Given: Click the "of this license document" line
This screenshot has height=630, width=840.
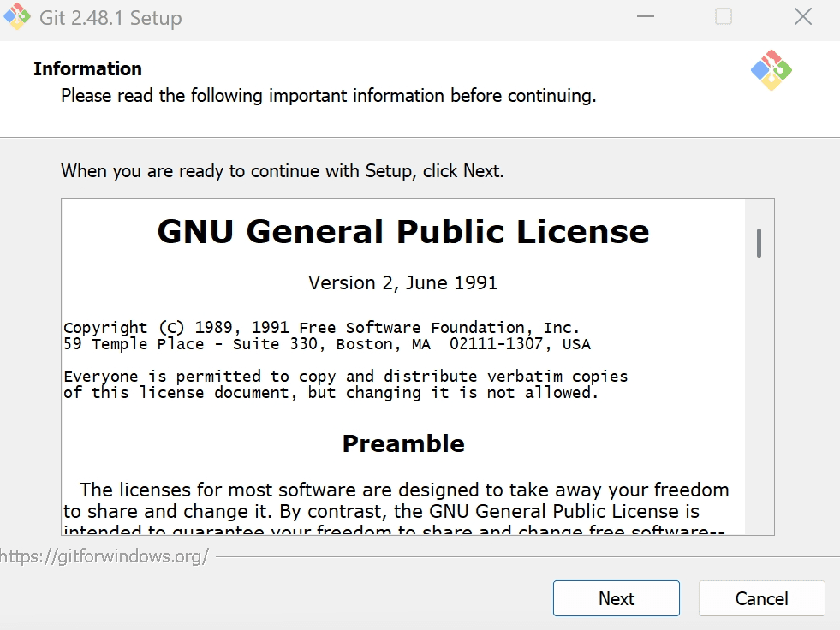Looking at the screenshot, I should pos(331,393).
